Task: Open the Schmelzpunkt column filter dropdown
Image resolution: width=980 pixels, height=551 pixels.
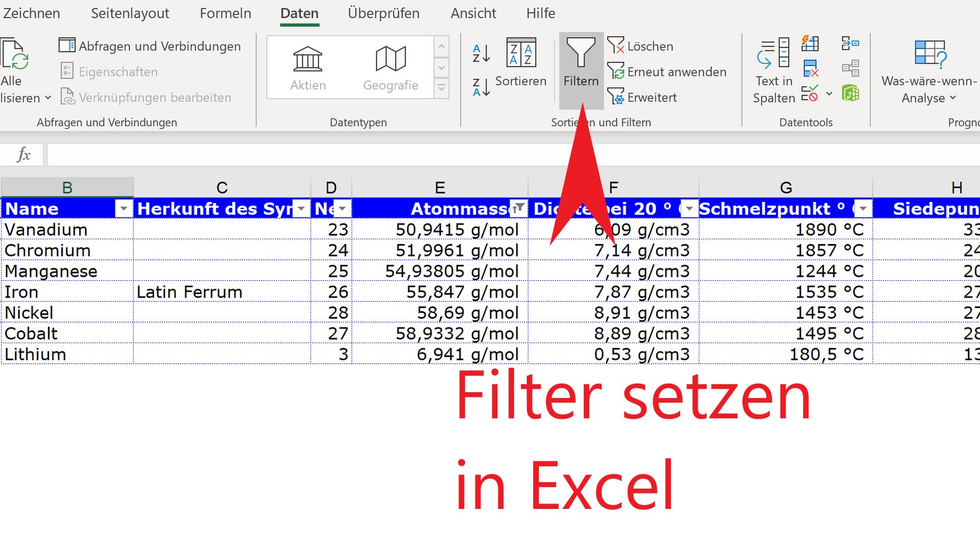Action: click(x=863, y=209)
